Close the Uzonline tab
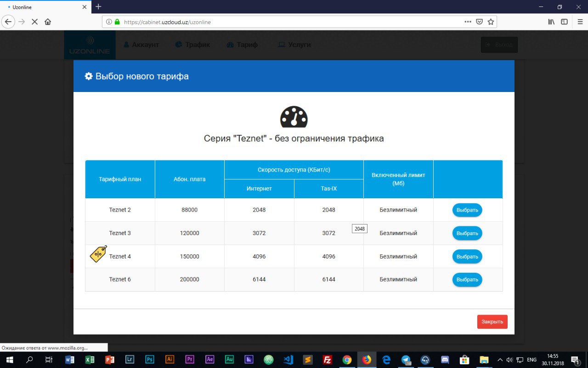 pyautogui.click(x=85, y=7)
